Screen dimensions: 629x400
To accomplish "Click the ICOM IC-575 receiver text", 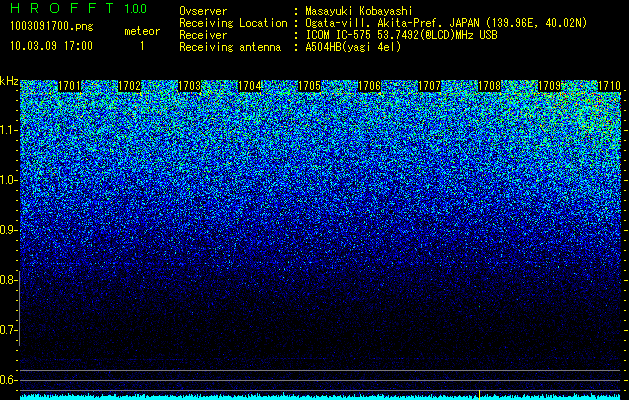I will (401, 35).
